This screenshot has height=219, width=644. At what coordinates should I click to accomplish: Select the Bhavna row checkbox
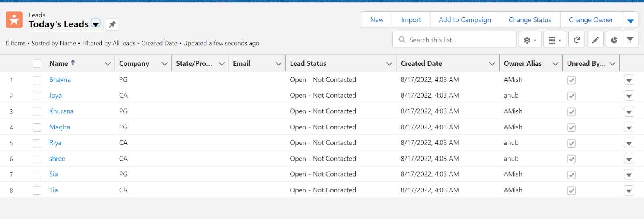[37, 80]
